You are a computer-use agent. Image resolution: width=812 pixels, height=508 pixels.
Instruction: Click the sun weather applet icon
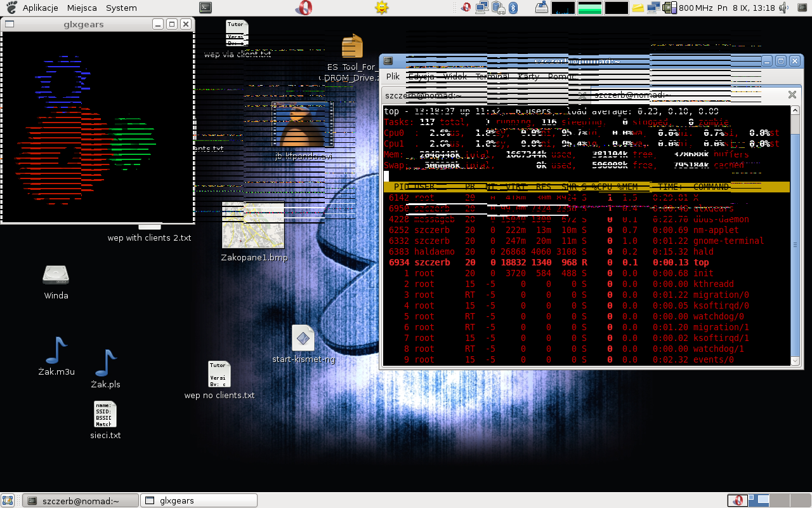pyautogui.click(x=381, y=8)
